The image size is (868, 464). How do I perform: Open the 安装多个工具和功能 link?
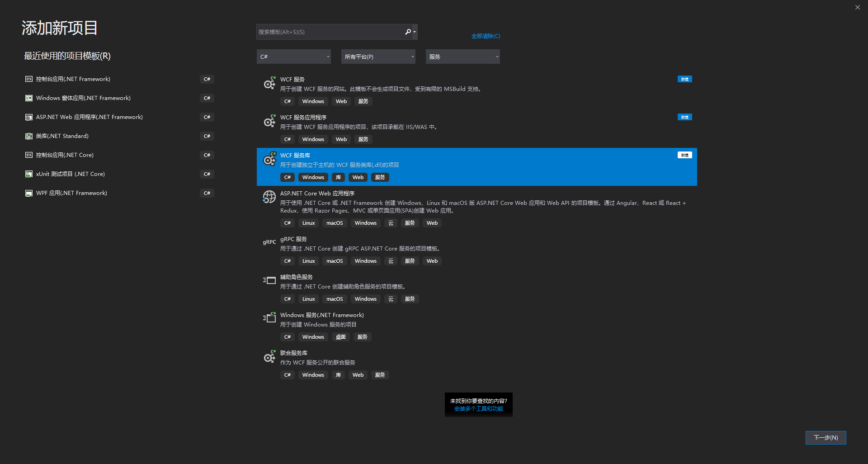478,409
